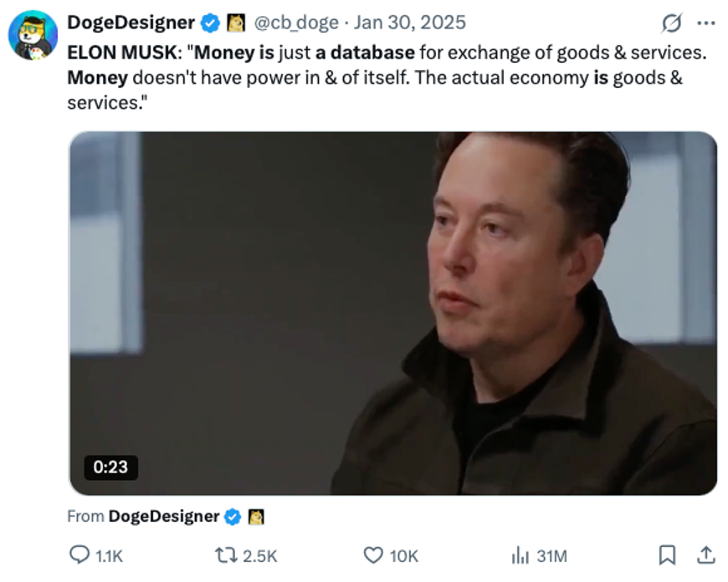Click the Grok icon on the post

[671, 23]
